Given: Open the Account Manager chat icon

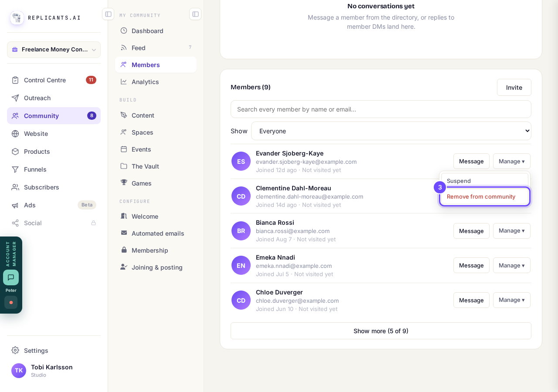Looking at the screenshot, I should [x=11, y=277].
